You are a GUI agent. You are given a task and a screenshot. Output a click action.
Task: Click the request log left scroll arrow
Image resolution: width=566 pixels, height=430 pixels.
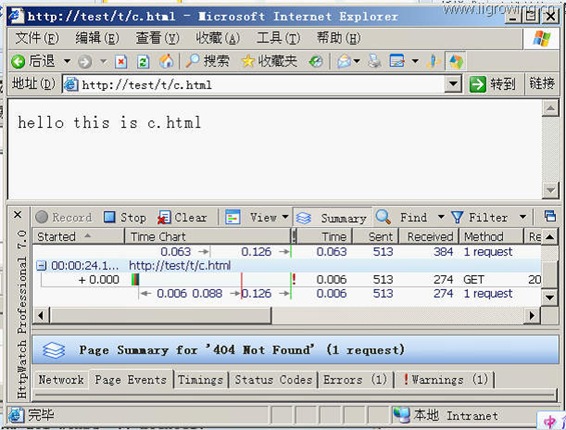pyautogui.click(x=41, y=316)
